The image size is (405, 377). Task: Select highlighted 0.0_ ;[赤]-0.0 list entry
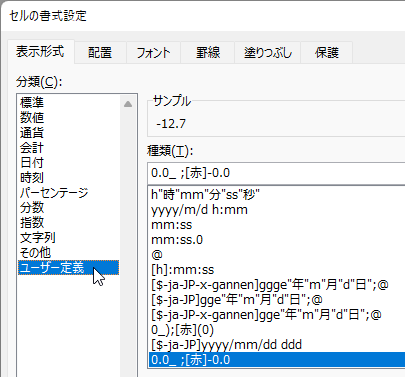click(x=277, y=360)
